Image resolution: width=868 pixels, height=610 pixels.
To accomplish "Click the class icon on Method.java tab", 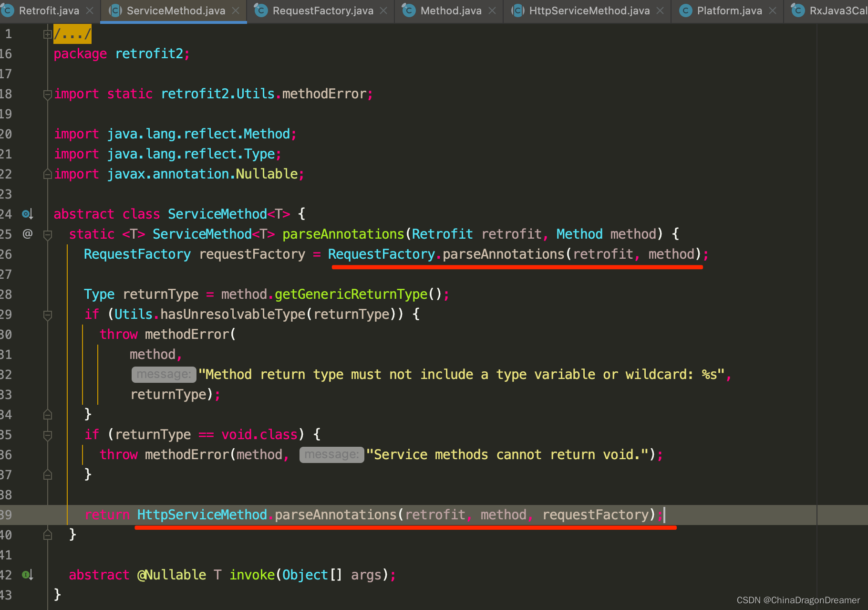I will [409, 11].
